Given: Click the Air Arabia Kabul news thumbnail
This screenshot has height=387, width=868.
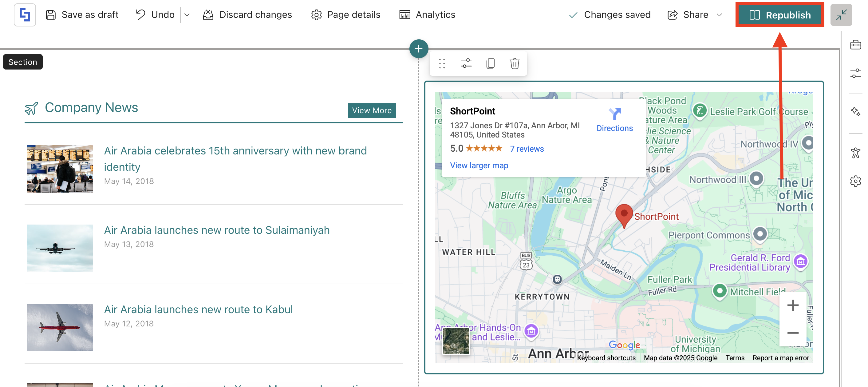Looking at the screenshot, I should pyautogui.click(x=60, y=327).
